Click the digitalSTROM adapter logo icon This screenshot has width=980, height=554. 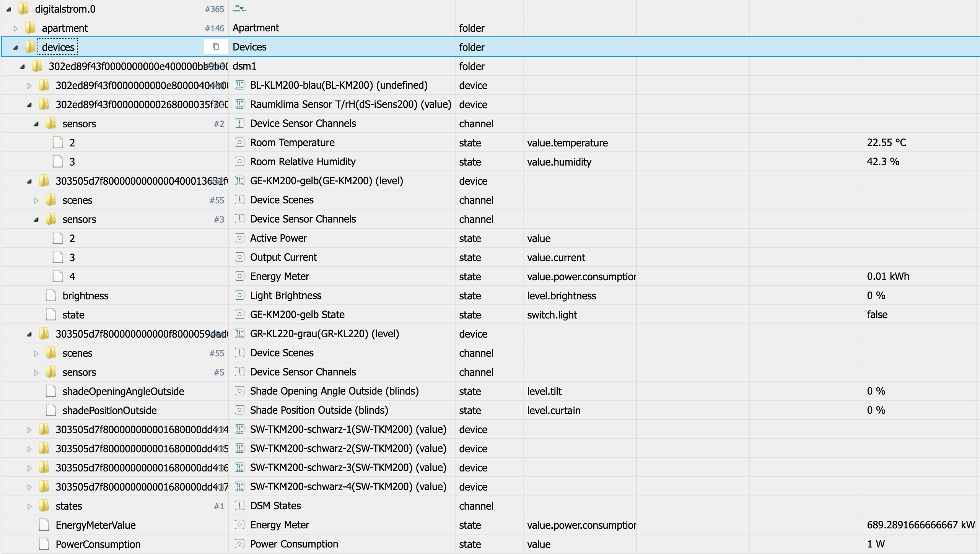pos(239,8)
